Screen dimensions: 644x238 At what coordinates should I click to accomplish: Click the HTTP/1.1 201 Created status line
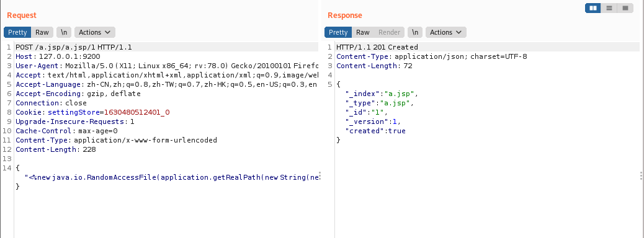tap(377, 47)
